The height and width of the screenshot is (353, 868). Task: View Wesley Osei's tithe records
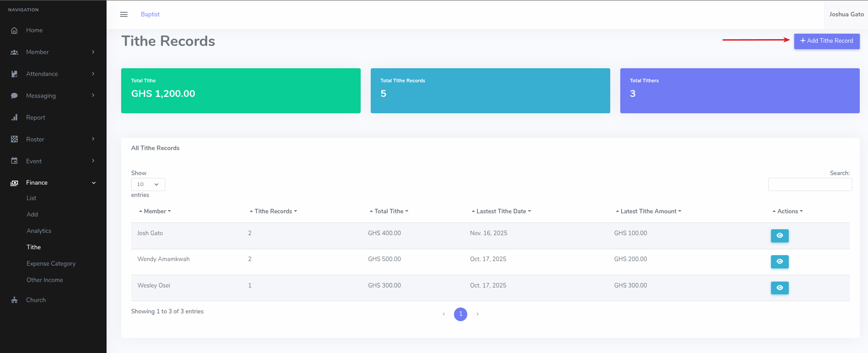tap(779, 288)
